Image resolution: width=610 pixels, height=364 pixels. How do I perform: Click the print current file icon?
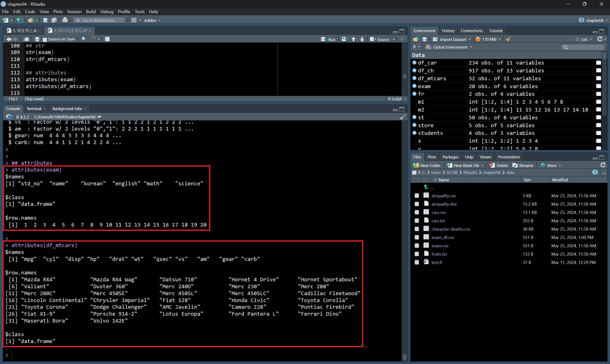pos(65,20)
